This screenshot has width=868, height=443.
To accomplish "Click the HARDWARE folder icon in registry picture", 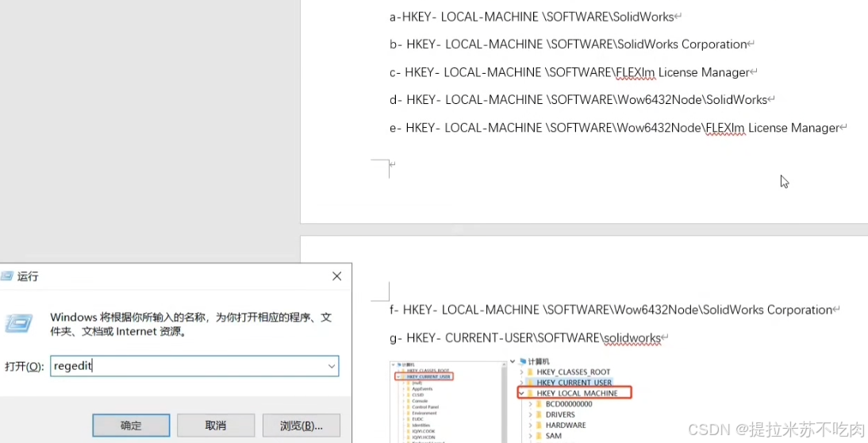I will [x=540, y=426].
